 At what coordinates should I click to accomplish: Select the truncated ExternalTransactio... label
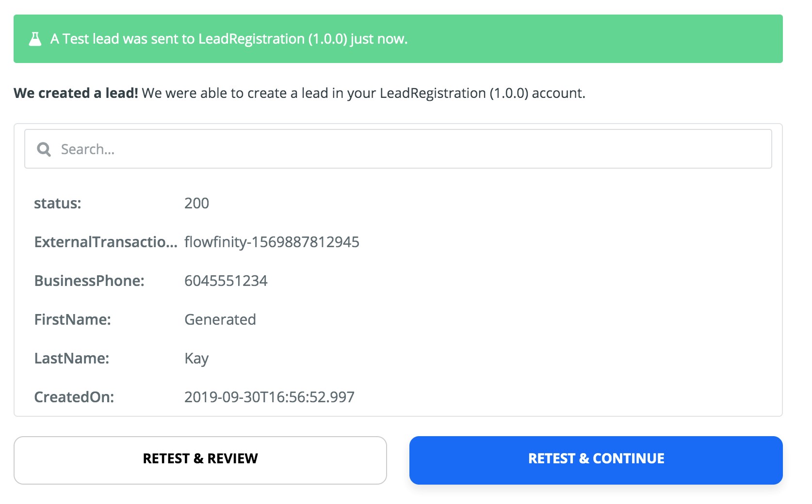tap(106, 242)
